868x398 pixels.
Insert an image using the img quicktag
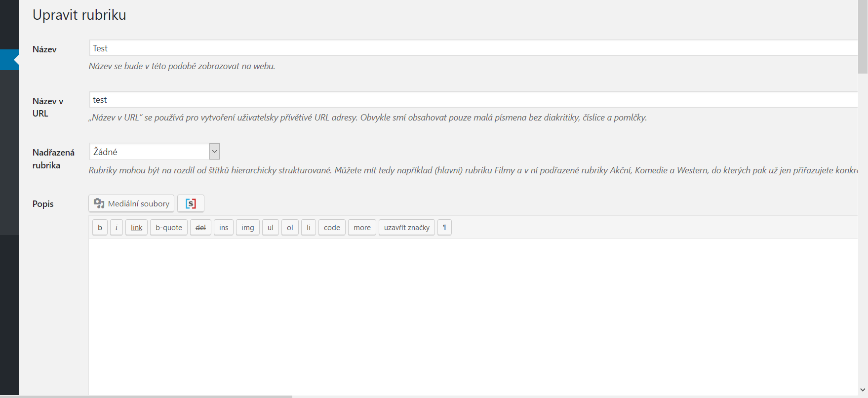(x=247, y=227)
